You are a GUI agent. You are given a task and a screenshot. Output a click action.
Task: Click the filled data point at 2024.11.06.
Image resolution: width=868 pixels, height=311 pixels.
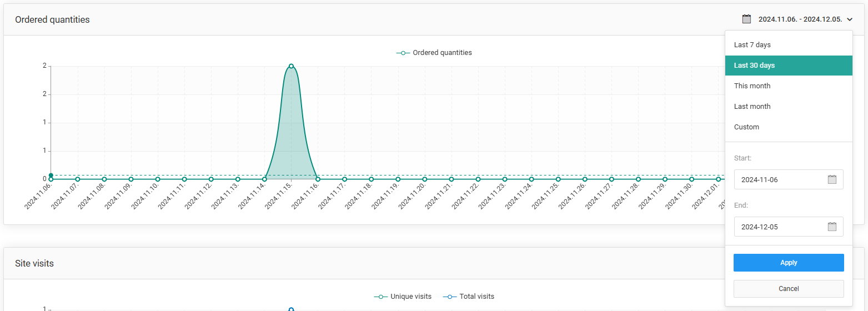[51, 175]
